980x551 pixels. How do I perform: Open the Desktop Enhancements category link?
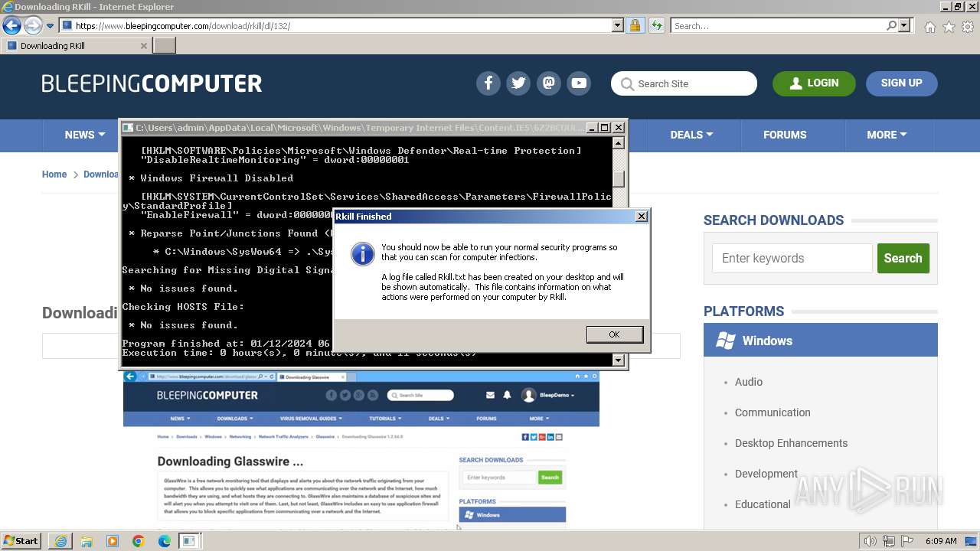tap(791, 443)
